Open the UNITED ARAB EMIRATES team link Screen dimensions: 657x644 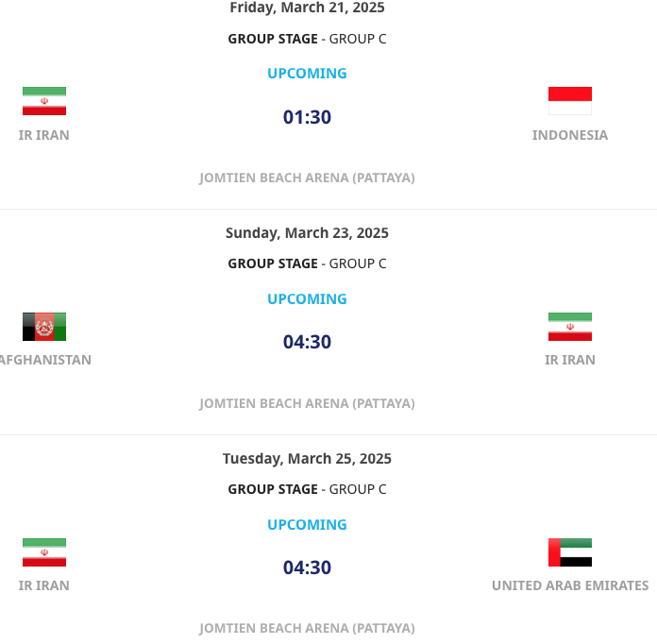569,585
